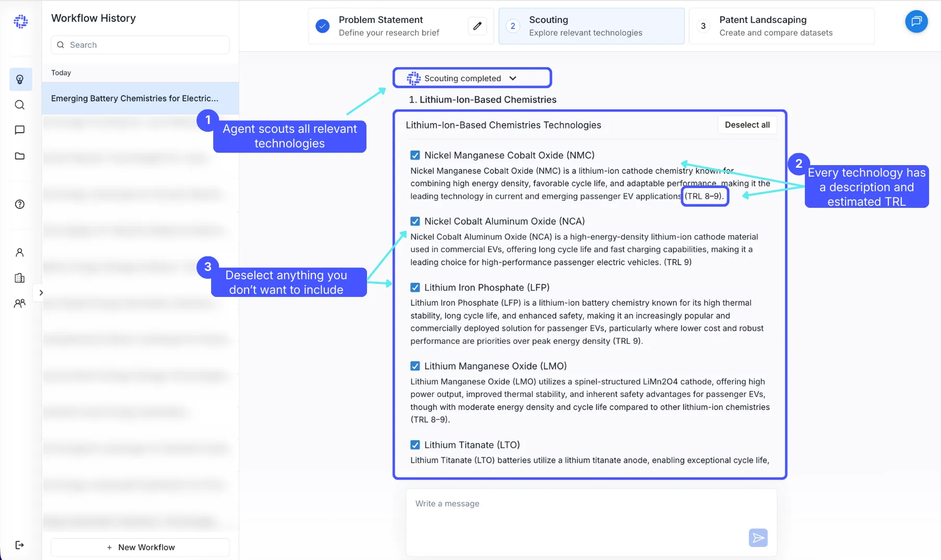The height and width of the screenshot is (560, 941).
Task: Open the help question mark icon
Action: (x=20, y=204)
